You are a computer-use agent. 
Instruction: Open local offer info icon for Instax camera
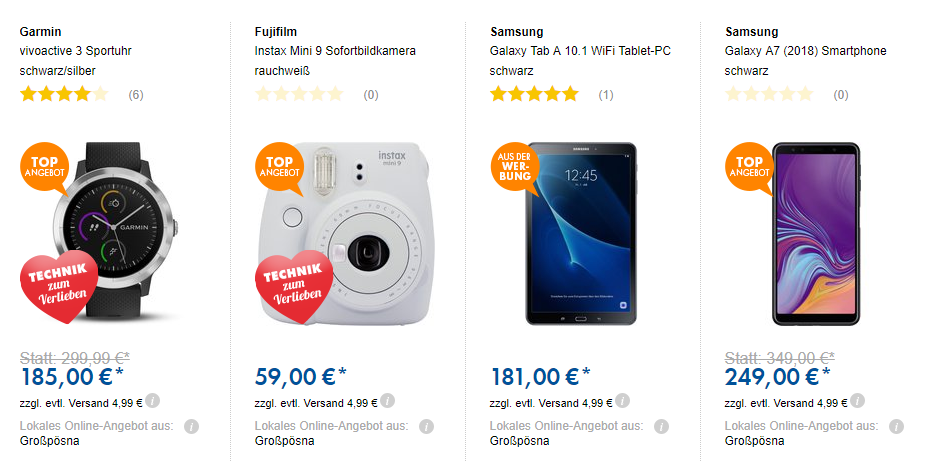427,426
